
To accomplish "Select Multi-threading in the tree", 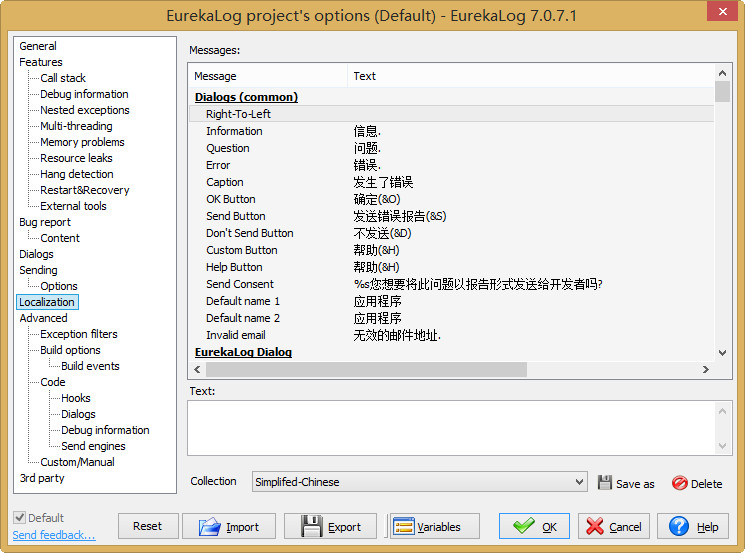I will pyautogui.click(x=76, y=126).
